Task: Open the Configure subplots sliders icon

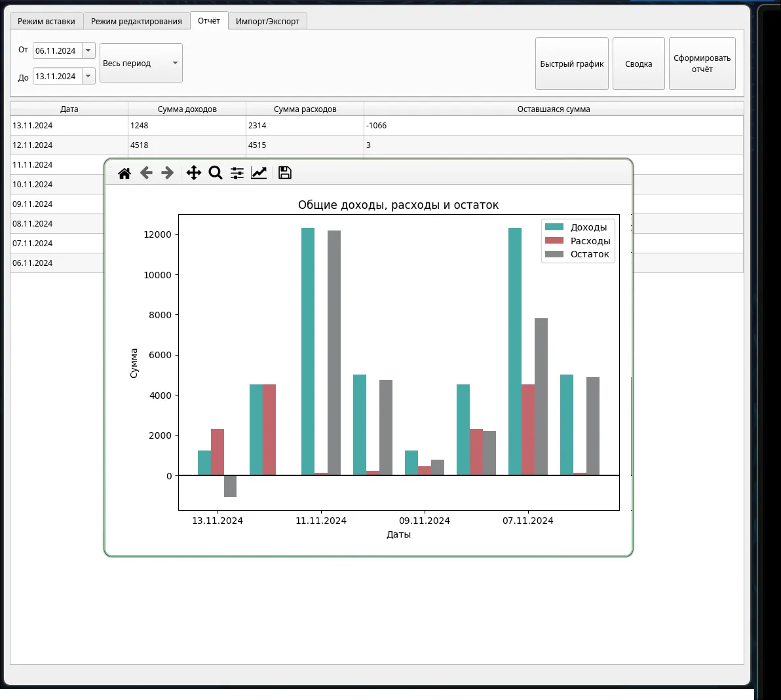Action: click(x=237, y=173)
